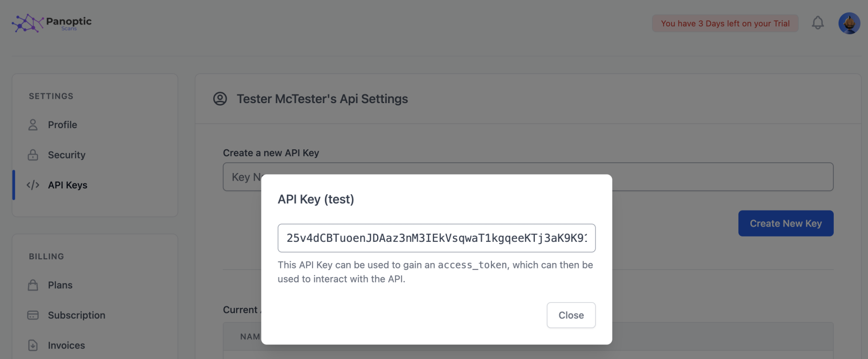This screenshot has width=868, height=359.
Task: Open the user avatar menu
Action: (x=849, y=23)
